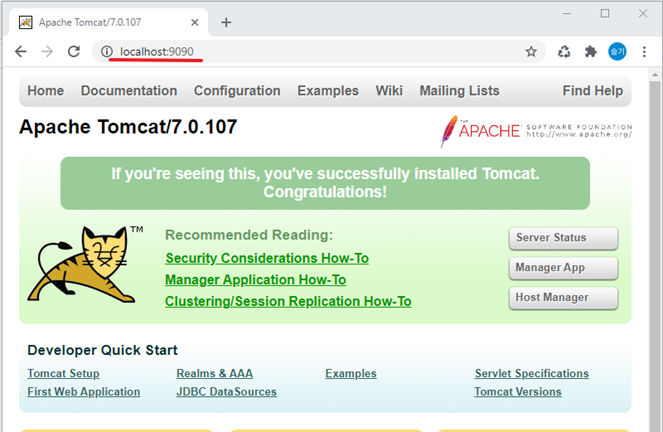Open Wiki in the navigation bar
The height and width of the screenshot is (432, 663).
coord(389,90)
